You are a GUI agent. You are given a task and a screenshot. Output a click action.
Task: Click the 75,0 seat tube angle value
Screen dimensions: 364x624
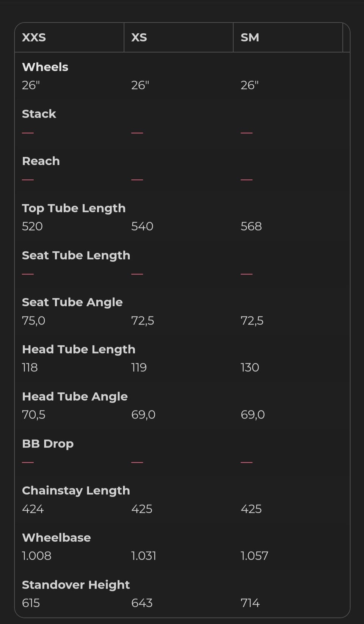[x=33, y=321]
